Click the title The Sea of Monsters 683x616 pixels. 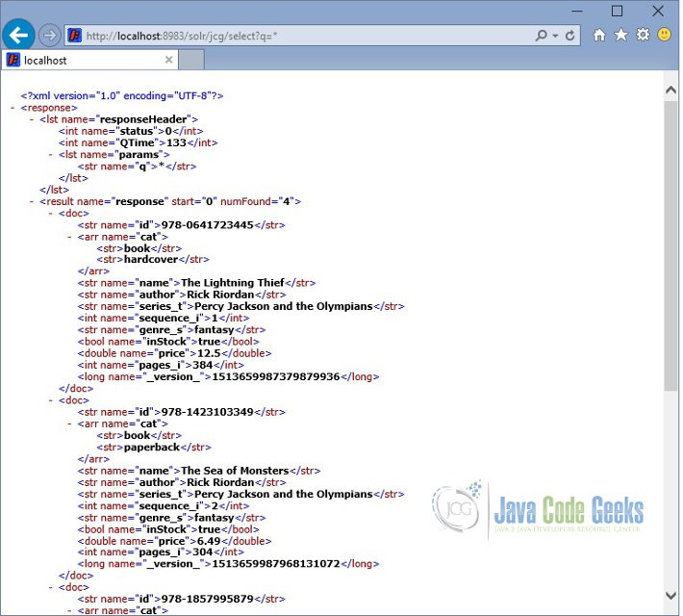coord(235,471)
